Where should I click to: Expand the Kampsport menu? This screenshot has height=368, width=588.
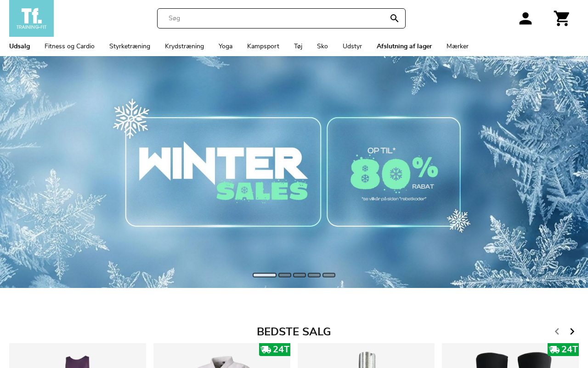(263, 46)
